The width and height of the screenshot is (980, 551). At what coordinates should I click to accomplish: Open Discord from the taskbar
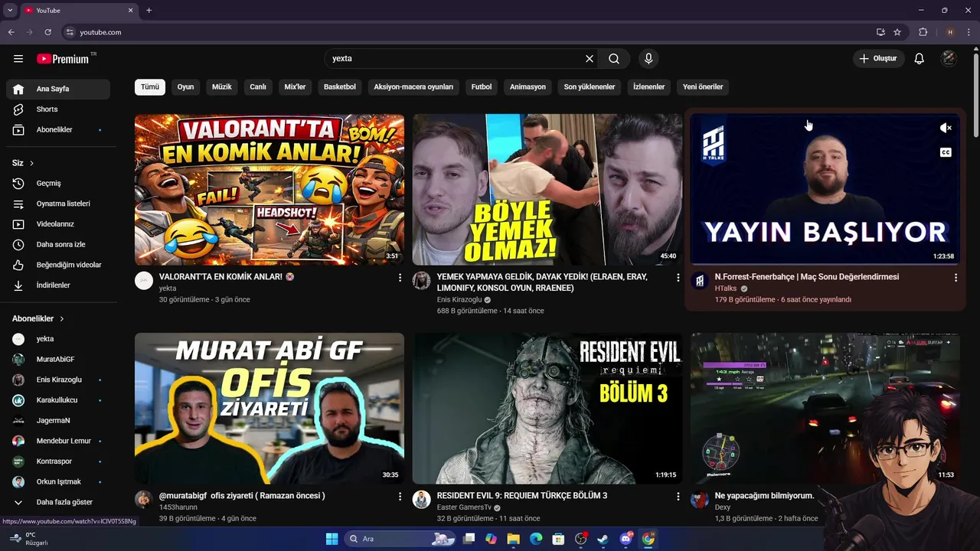pyautogui.click(x=626, y=539)
